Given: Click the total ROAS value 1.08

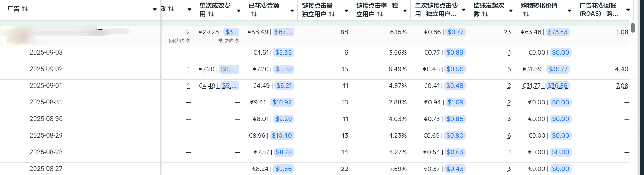Looking at the screenshot, I should [x=622, y=32].
